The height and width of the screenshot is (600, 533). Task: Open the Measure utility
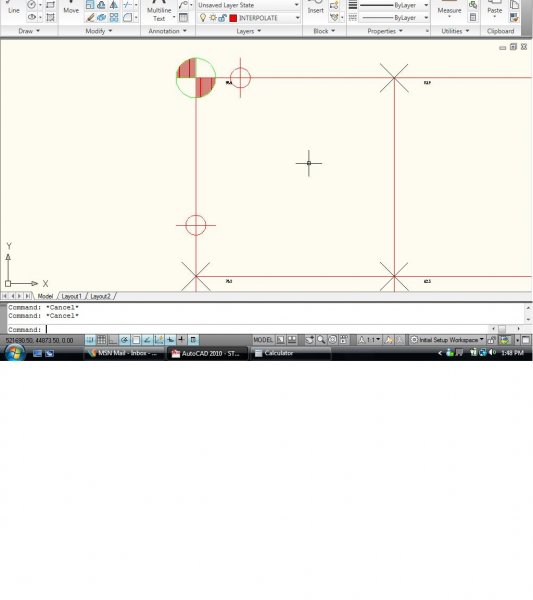coord(449,10)
